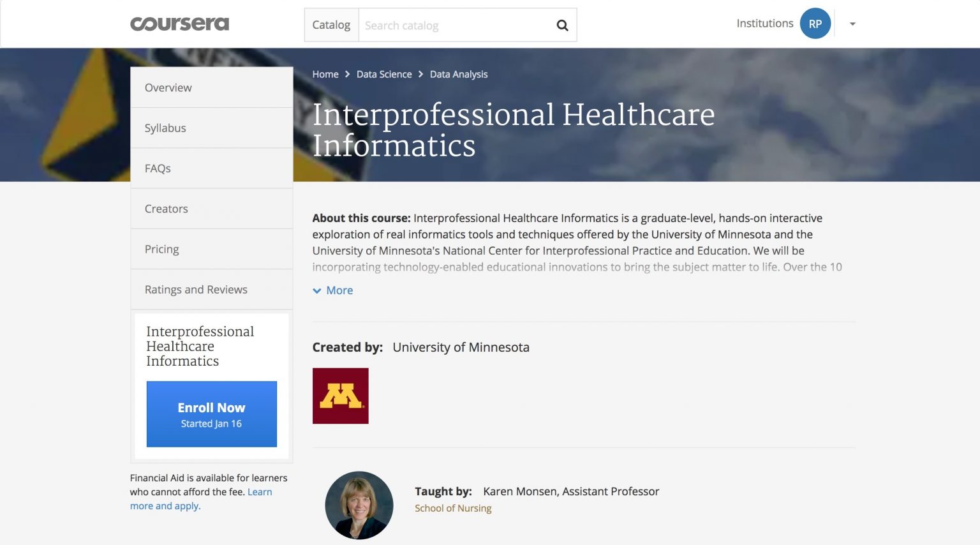Click the University of Minnesota logo
The image size is (980, 545).
coord(340,396)
